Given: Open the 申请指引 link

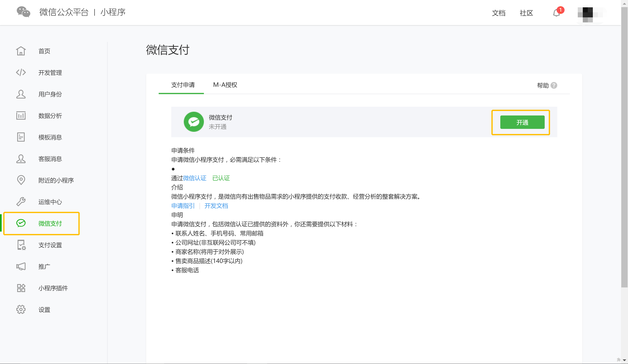Looking at the screenshot, I should (x=183, y=206).
